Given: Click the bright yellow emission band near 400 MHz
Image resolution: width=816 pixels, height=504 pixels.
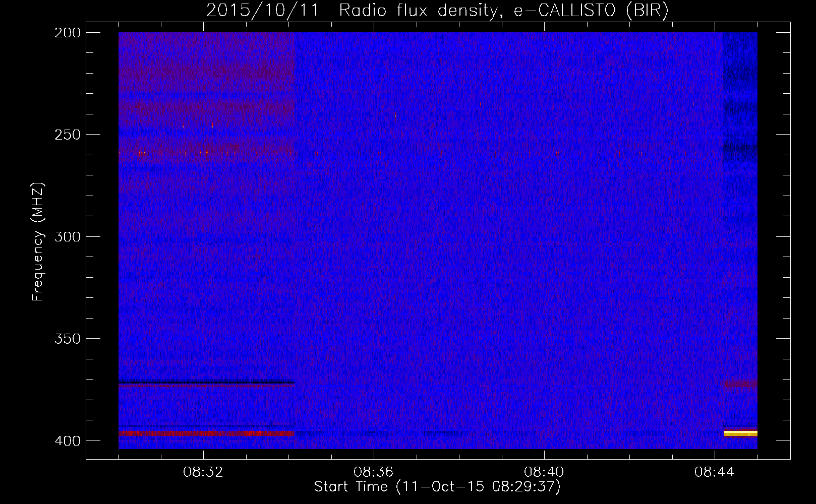Looking at the screenshot, I should (x=740, y=433).
